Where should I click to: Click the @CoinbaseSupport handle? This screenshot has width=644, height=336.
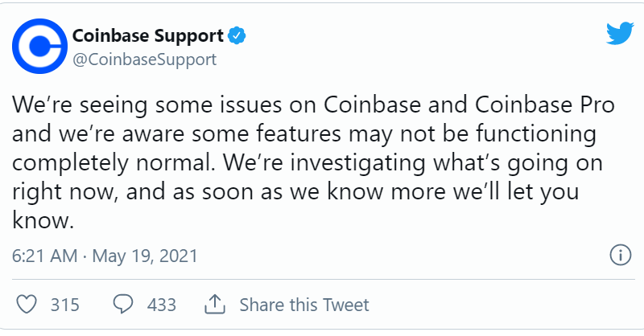point(145,60)
